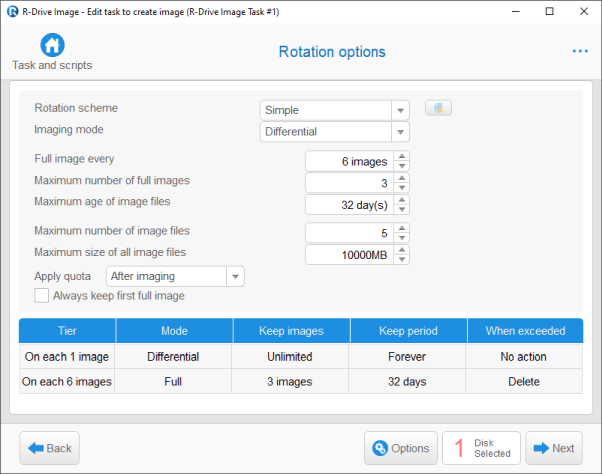This screenshot has width=602, height=474.
Task: Click the Delete cell
Action: pyautogui.click(x=524, y=382)
